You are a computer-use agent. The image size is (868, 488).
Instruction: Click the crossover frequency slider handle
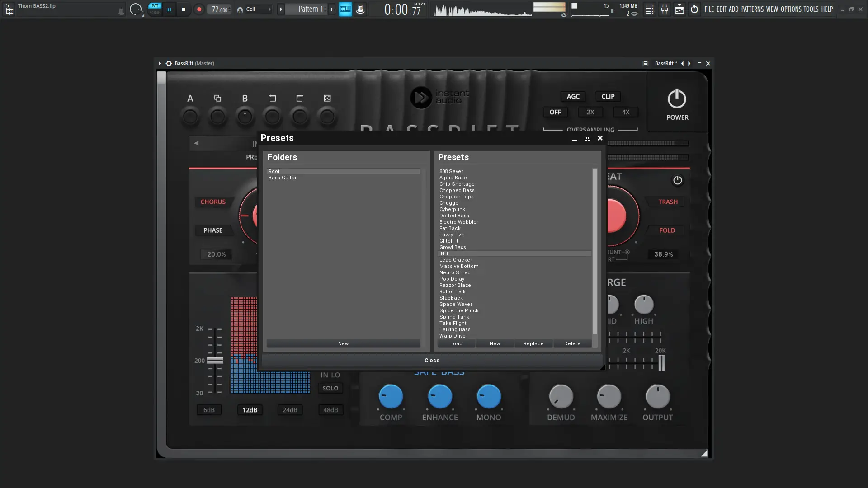(215, 360)
